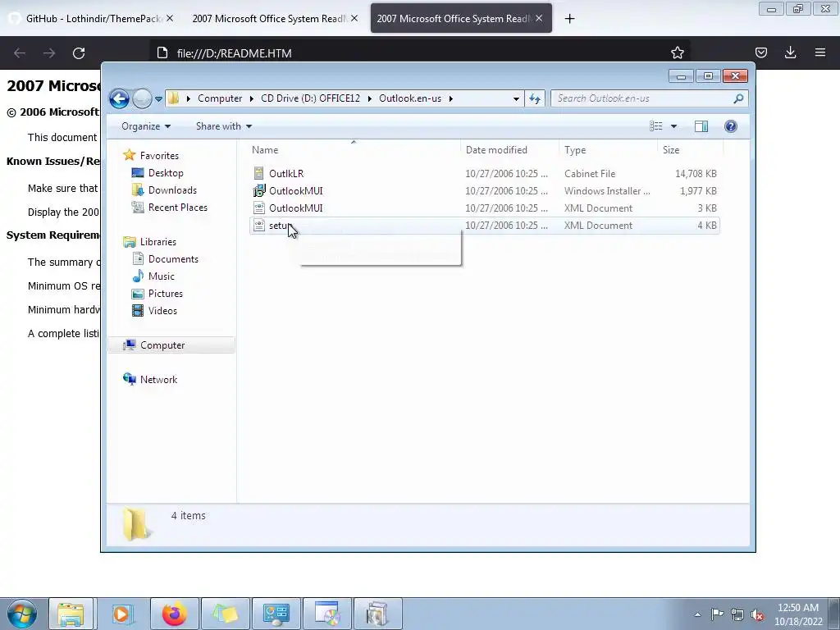This screenshot has height=630, width=840.
Task: Open browser downloads panel
Action: (790, 52)
